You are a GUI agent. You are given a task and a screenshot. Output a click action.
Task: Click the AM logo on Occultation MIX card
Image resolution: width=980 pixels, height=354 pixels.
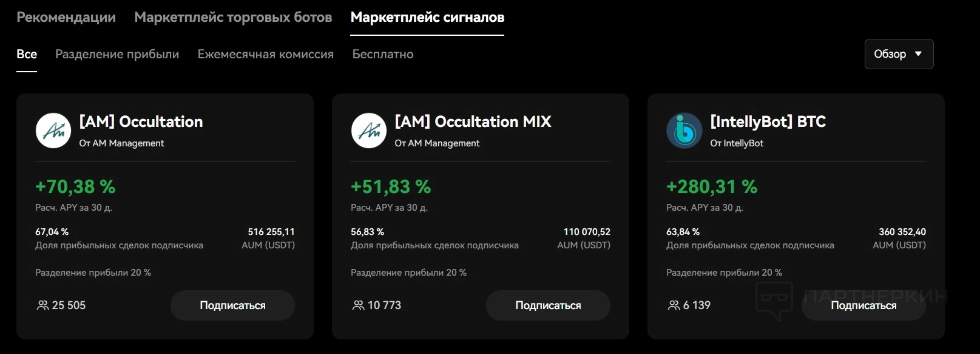pos(369,131)
